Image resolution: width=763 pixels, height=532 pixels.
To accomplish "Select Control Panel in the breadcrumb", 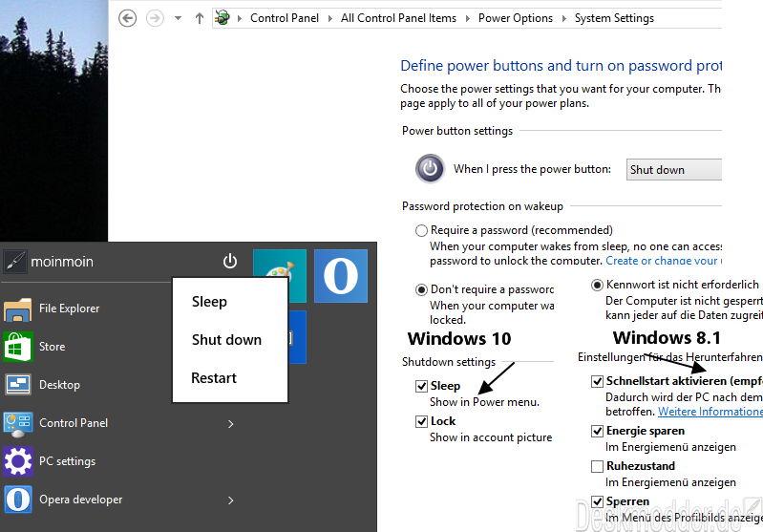I will 285,18.
